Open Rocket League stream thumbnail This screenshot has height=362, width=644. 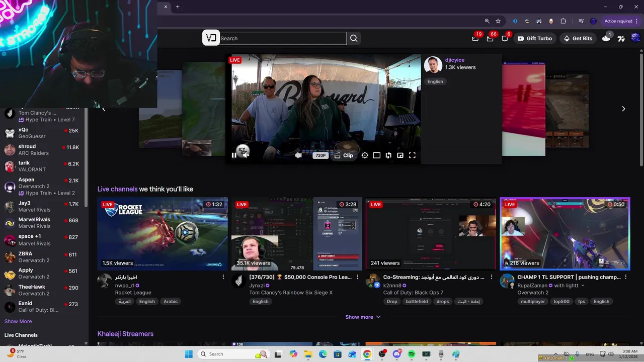163,234
